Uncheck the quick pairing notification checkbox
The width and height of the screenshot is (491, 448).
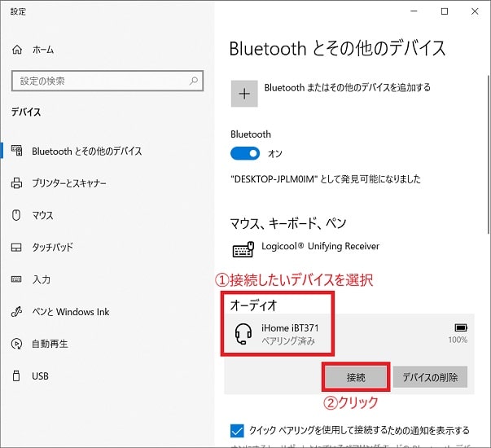[x=237, y=431]
